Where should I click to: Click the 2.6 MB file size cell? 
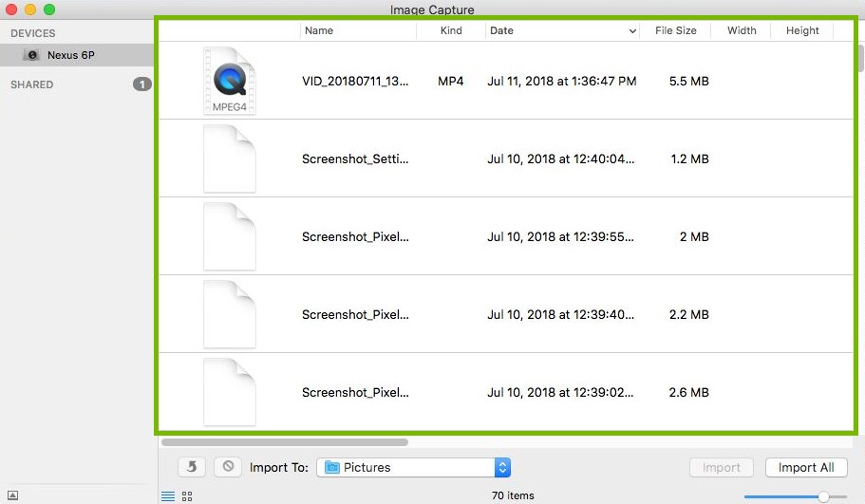688,392
